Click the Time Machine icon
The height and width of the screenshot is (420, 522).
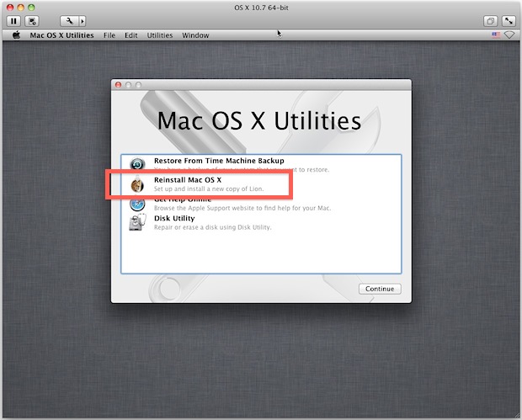[137, 164]
